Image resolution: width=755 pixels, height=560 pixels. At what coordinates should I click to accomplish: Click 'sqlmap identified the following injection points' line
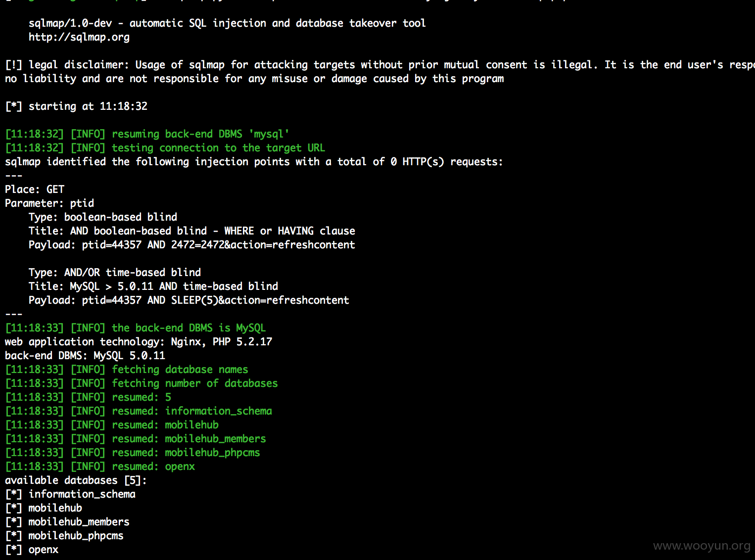click(254, 162)
